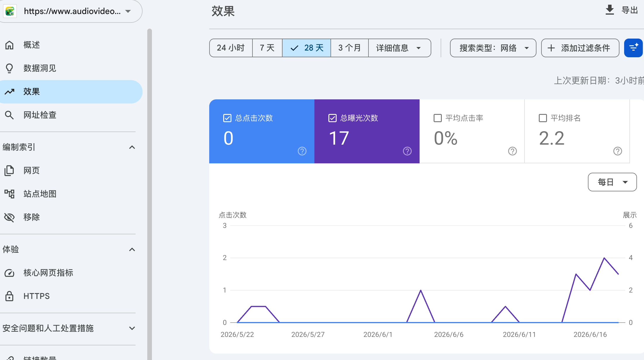
Task: Open the 每日 chart granularity dropdown
Action: point(612,182)
